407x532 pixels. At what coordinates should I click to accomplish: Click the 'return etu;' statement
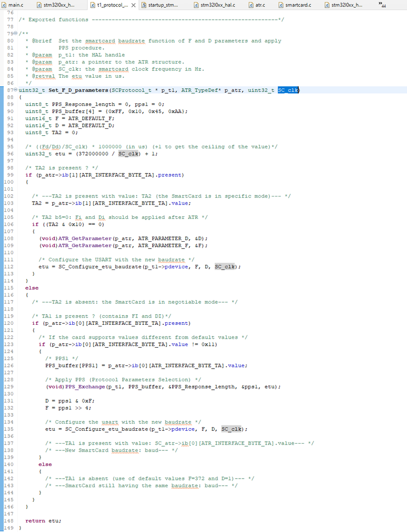coord(43,521)
